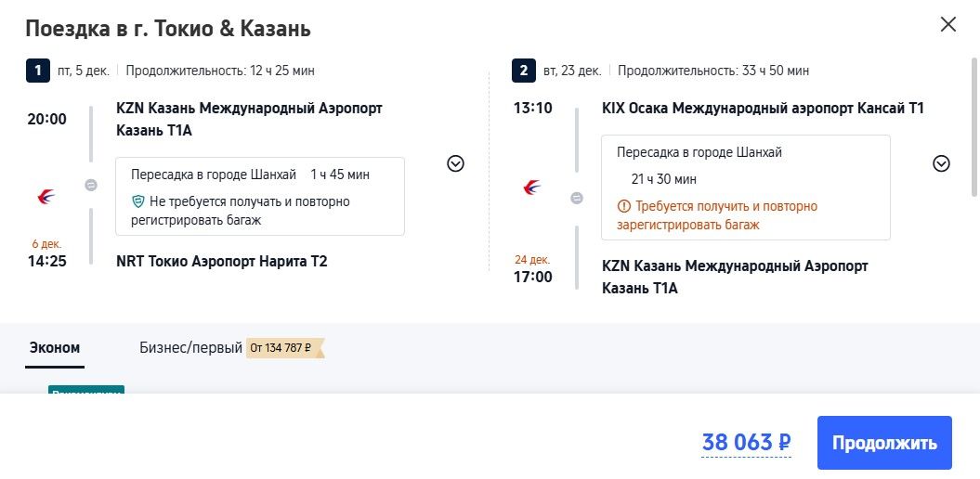980x479 pixels.
Task: Close the trip details dialog
Action: point(947,24)
